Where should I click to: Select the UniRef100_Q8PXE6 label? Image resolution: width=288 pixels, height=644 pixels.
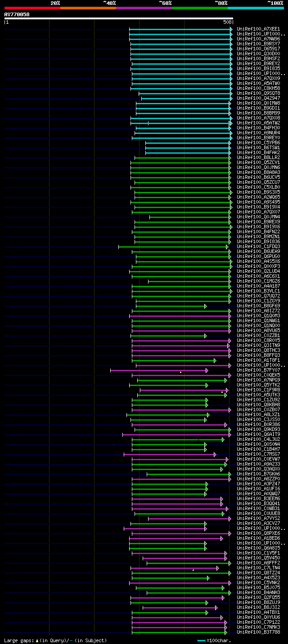coord(259,533)
